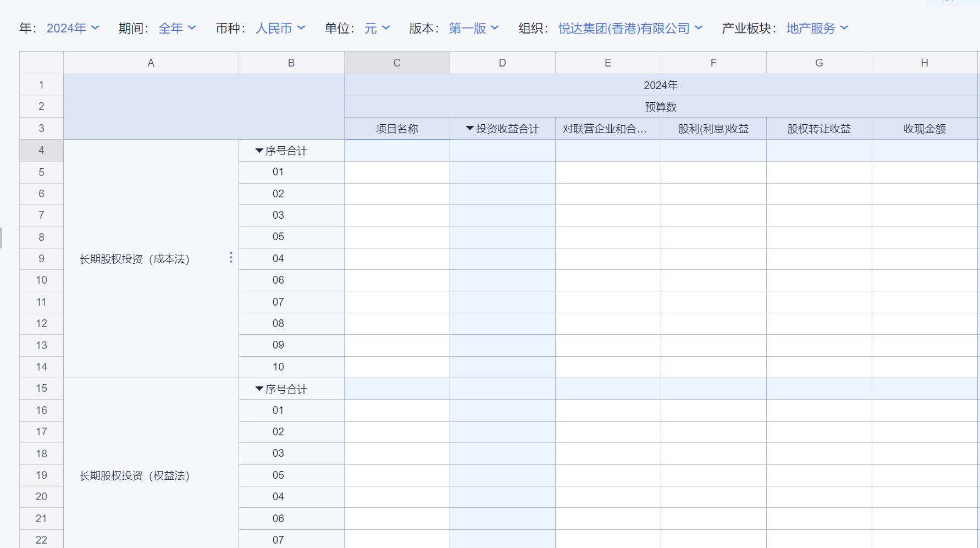The width and height of the screenshot is (980, 548).
Task: Click the left-edge side panel handle
Action: pos(1,237)
